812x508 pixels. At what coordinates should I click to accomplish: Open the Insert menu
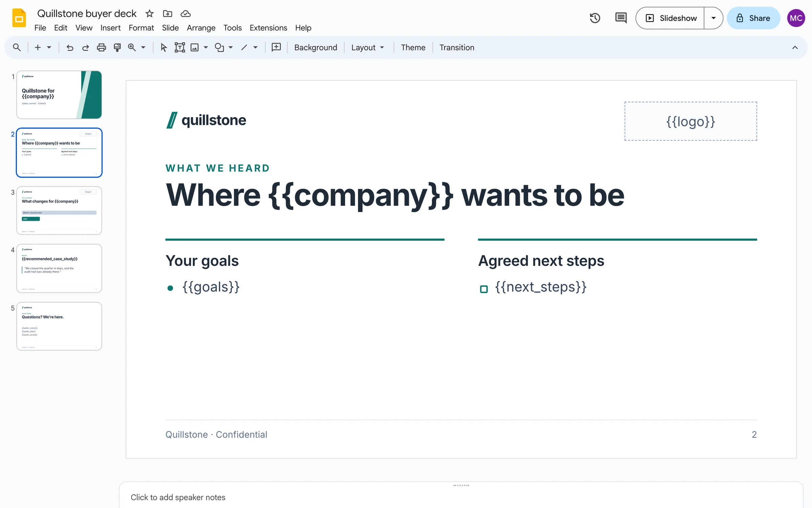pos(110,28)
